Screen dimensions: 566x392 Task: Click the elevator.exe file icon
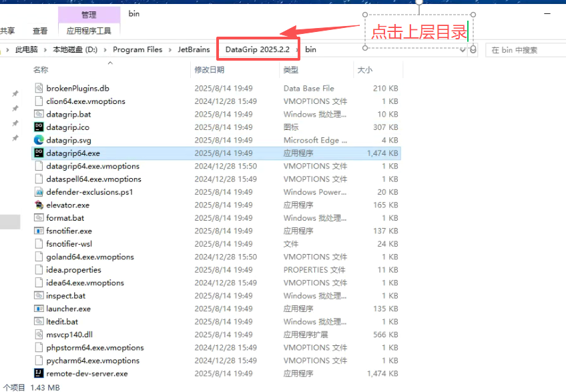39,205
